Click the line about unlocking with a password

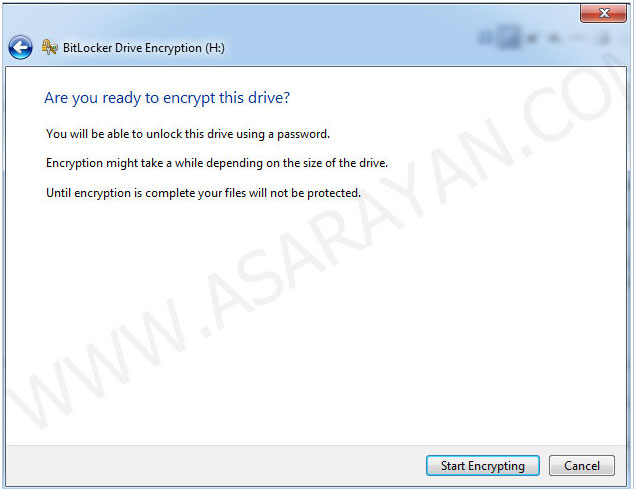tap(188, 134)
